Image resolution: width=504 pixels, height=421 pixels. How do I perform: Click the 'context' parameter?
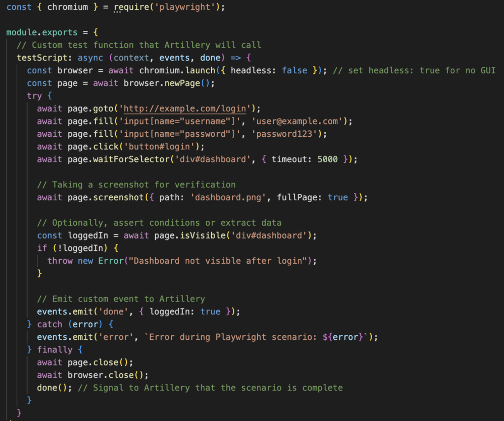pos(131,58)
